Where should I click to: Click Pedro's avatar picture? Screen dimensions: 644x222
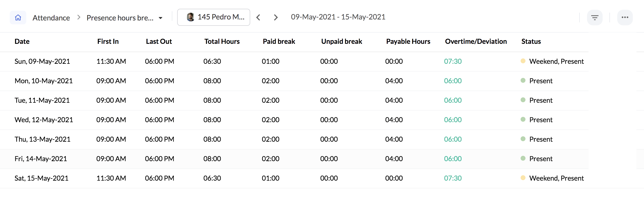click(x=191, y=17)
